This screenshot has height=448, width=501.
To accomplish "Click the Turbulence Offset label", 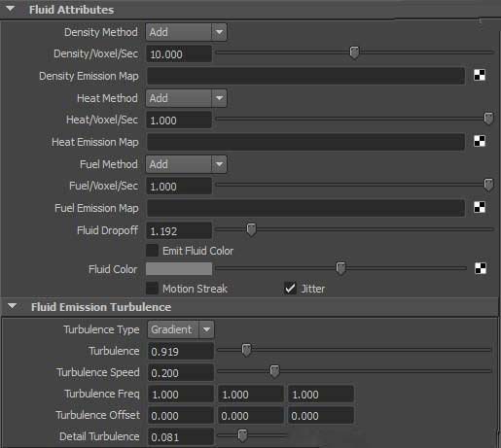I will [x=97, y=415].
